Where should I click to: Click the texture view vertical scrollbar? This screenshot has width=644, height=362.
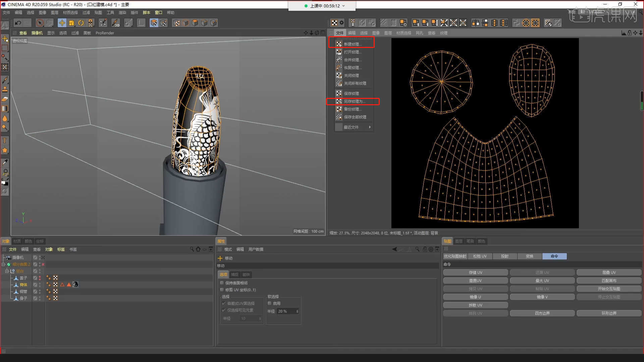(x=642, y=101)
